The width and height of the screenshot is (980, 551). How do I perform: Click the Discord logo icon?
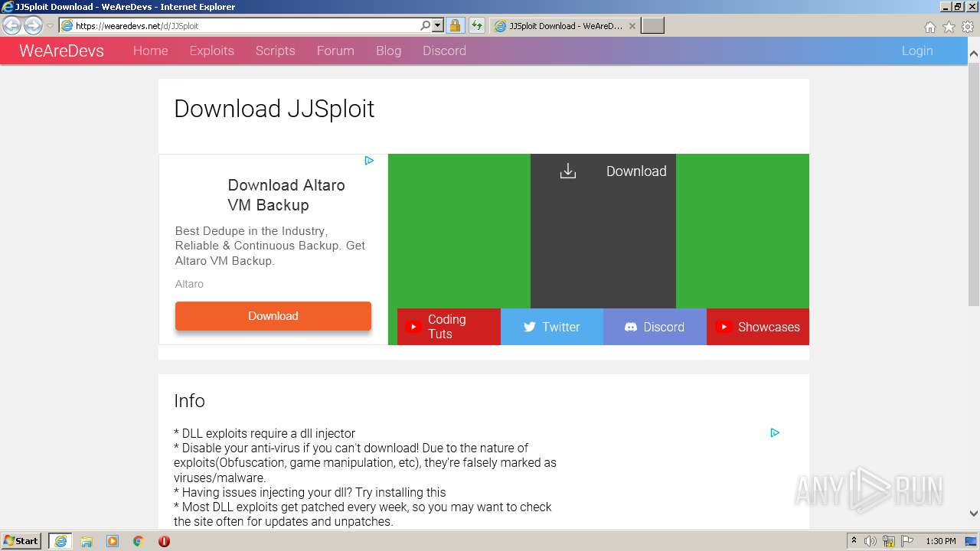click(631, 327)
